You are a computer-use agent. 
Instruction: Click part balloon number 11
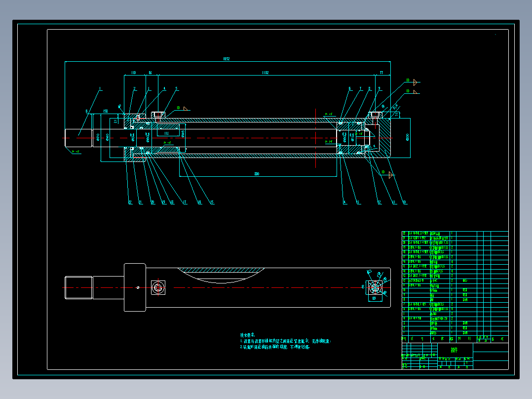[394, 202]
